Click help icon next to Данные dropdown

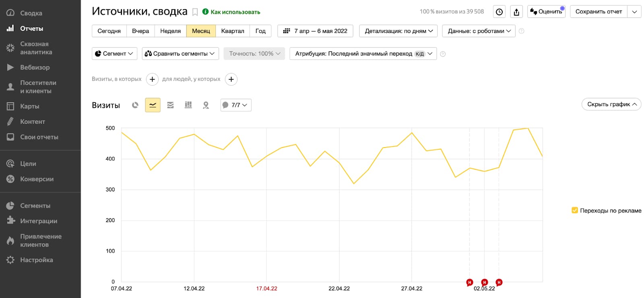coord(521,31)
